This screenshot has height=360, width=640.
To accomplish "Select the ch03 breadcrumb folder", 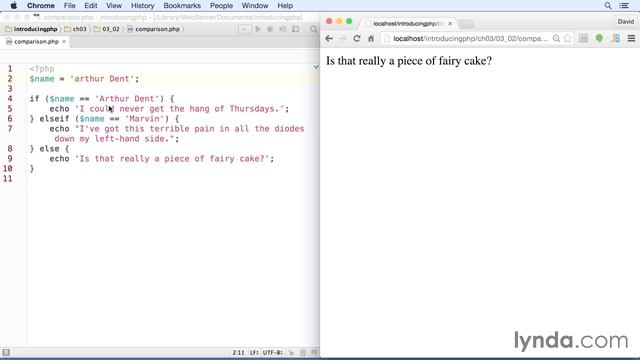I will [x=76, y=29].
